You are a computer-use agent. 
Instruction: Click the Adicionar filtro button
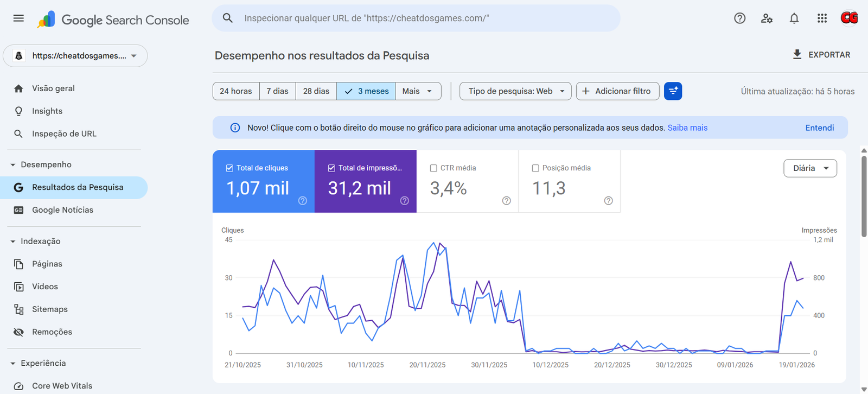tap(617, 91)
